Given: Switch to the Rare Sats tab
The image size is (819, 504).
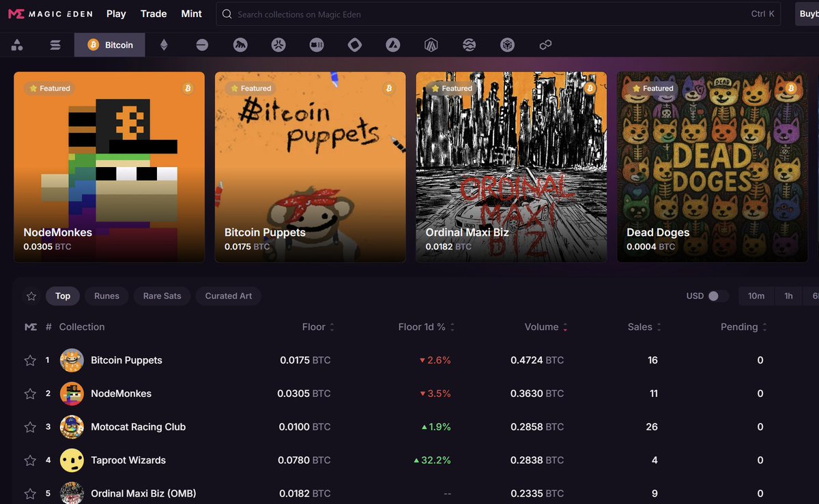Looking at the screenshot, I should point(162,296).
